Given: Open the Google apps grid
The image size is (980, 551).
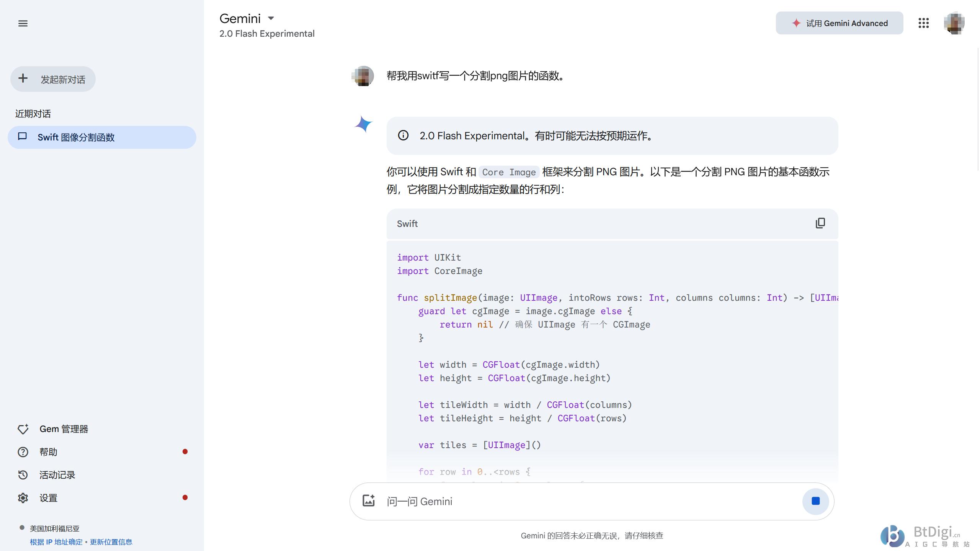Looking at the screenshot, I should pyautogui.click(x=923, y=23).
